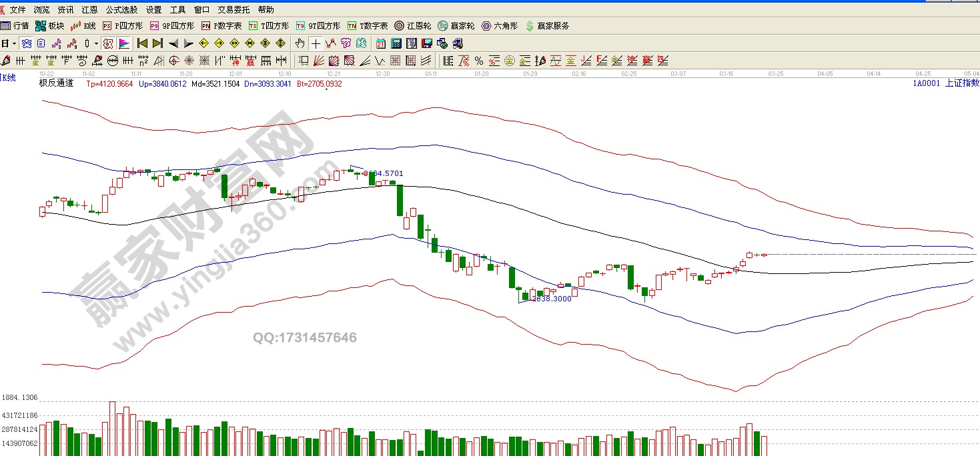Click the 1A0001 上证指数 label
The height and width of the screenshot is (456, 980).
pyautogui.click(x=946, y=83)
